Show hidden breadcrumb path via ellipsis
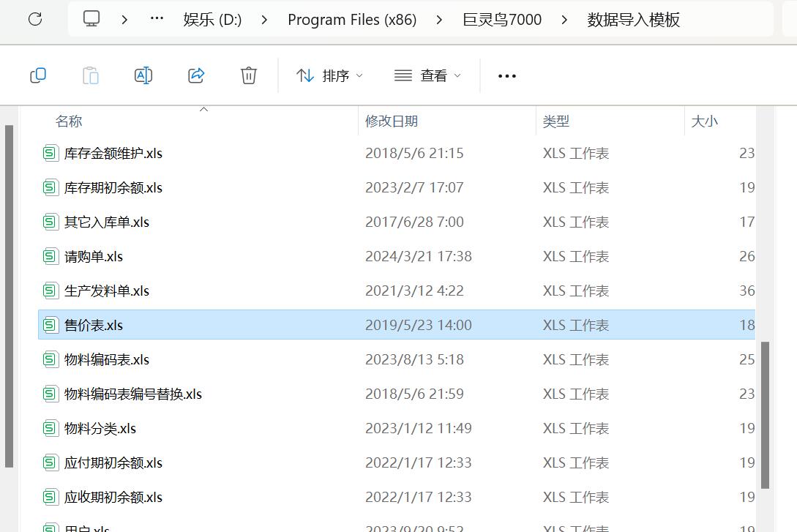The width and height of the screenshot is (797, 532). pyautogui.click(x=157, y=19)
